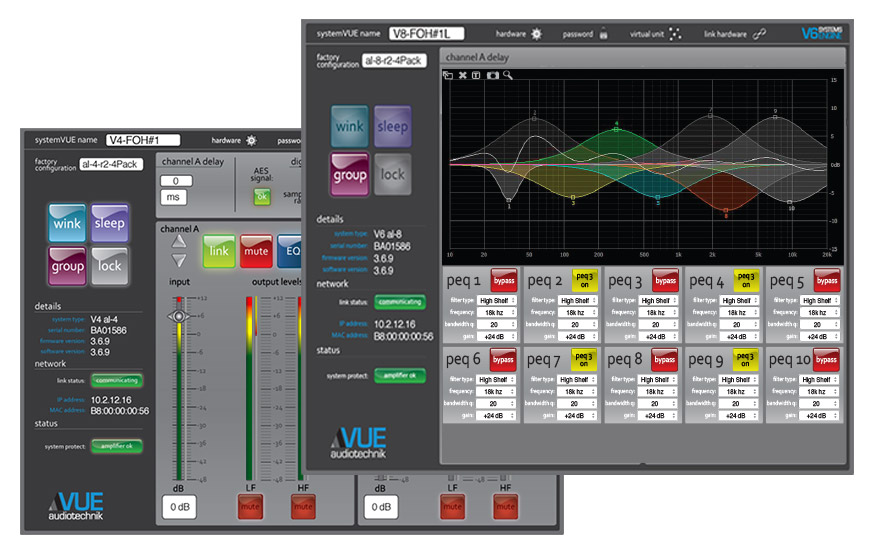Click VUE audiotechnik logo in V8 window
Screen dimensions: 872x554
tap(359, 443)
